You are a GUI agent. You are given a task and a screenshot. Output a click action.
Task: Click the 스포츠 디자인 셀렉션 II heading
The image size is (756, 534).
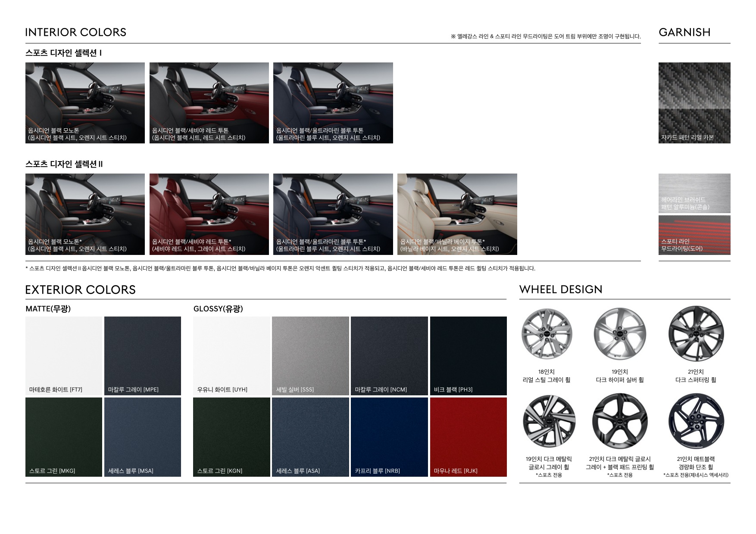64,164
